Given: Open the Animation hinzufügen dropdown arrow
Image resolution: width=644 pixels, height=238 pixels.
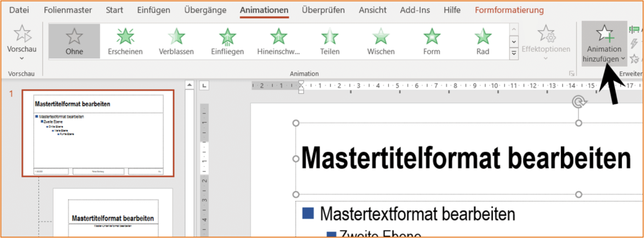Looking at the screenshot, I should [x=623, y=59].
